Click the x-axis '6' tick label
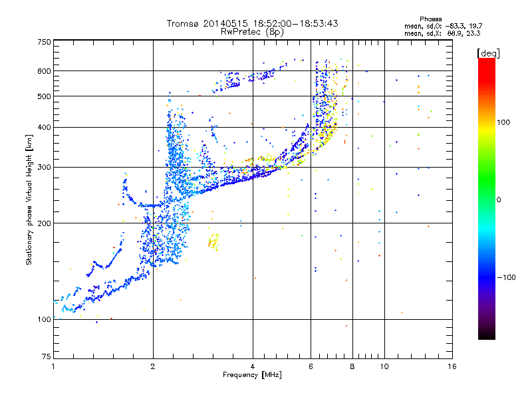This screenshot has height=399, width=532. (311, 366)
